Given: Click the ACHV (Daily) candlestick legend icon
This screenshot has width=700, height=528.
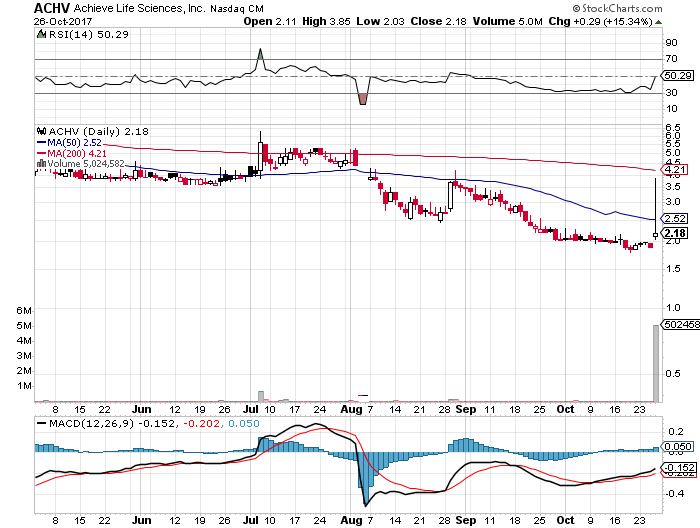Looking at the screenshot, I should click(40, 130).
